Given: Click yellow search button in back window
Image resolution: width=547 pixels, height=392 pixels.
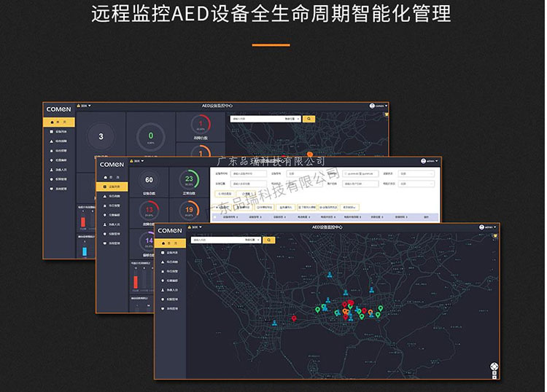Looking at the screenshot, I should click(309, 118).
